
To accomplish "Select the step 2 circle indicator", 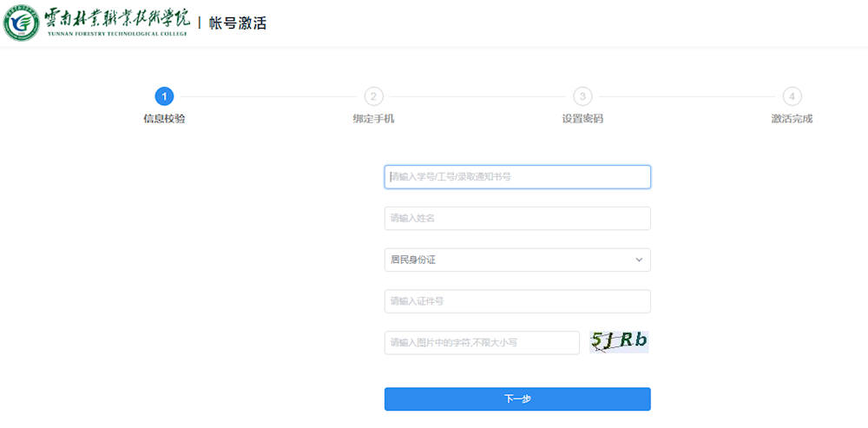I will (x=373, y=96).
